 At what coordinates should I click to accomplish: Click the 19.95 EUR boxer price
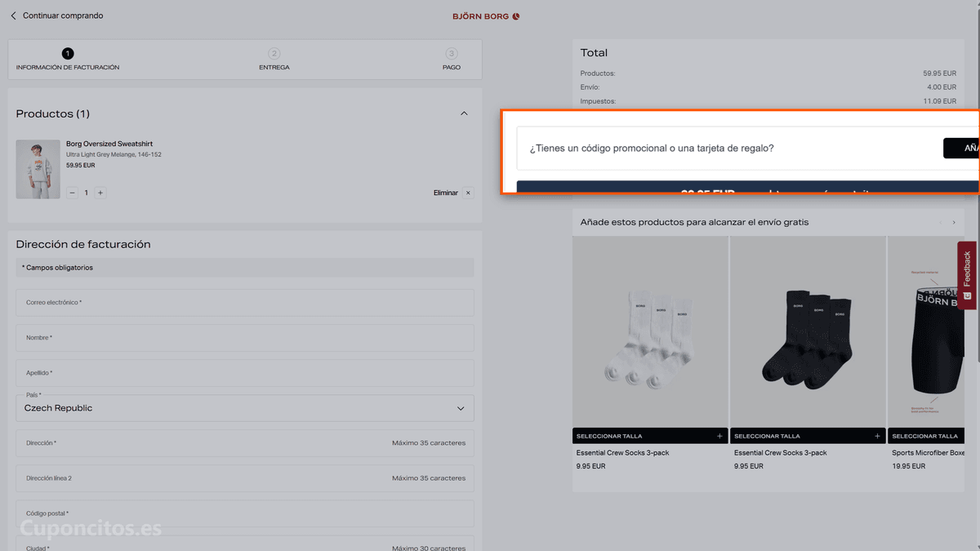pyautogui.click(x=908, y=466)
